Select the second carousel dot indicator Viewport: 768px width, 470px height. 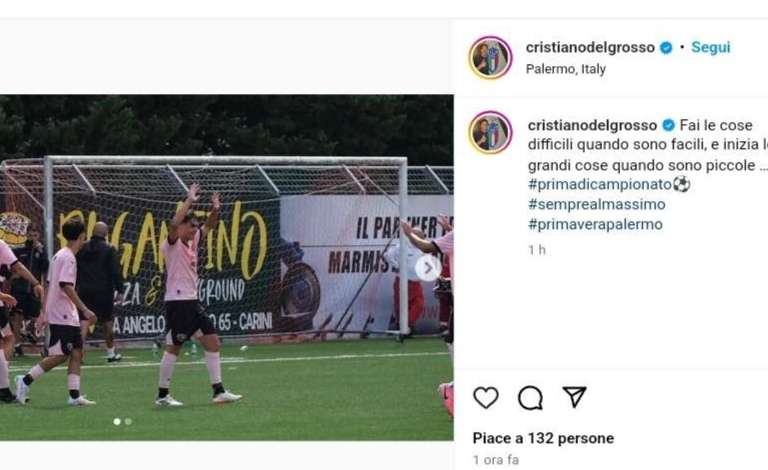coord(128,421)
